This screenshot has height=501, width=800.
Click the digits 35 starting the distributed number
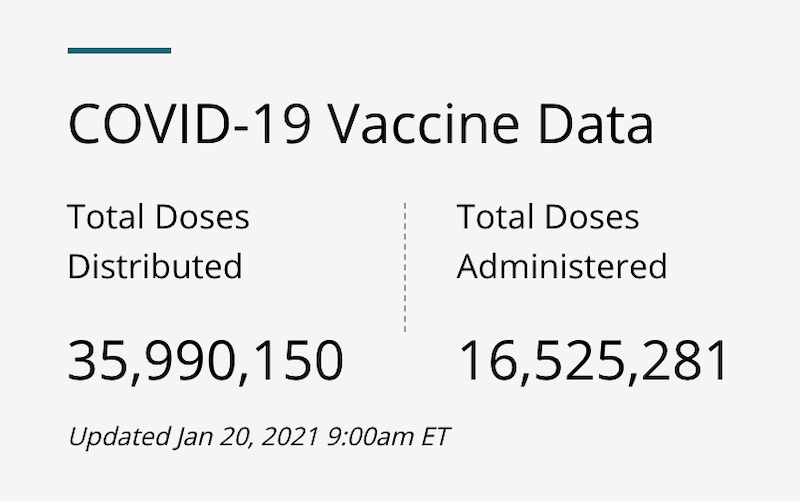[97, 360]
